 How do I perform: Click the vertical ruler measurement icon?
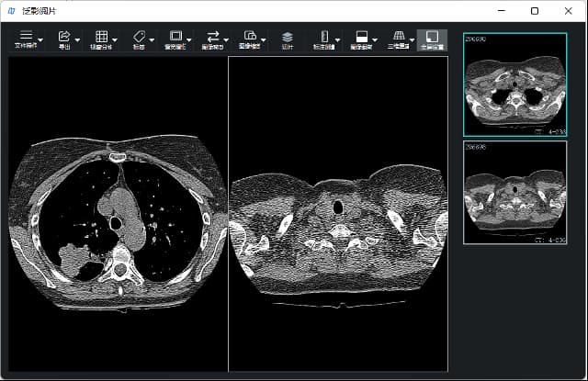click(323, 36)
